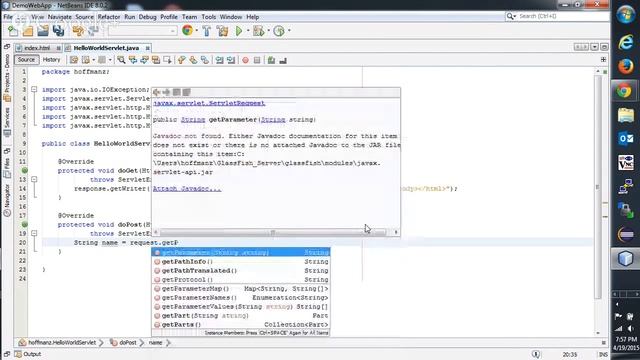This screenshot has height=360, width=640.
Task: Open the Debug Project dropdown arrow
Action: coord(268,31)
